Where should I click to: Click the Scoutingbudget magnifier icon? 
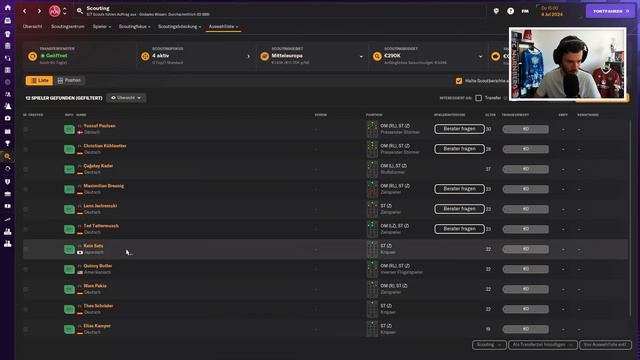[x=377, y=56]
